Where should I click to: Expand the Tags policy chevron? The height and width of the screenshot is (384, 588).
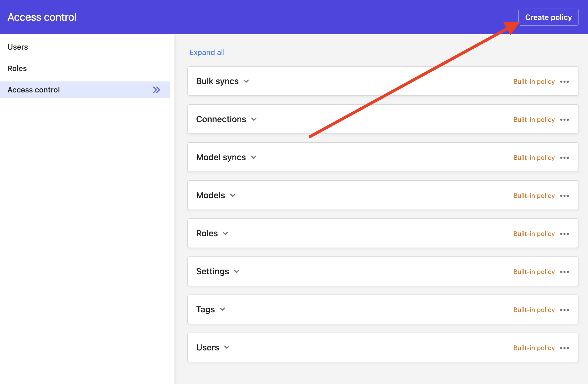click(222, 309)
